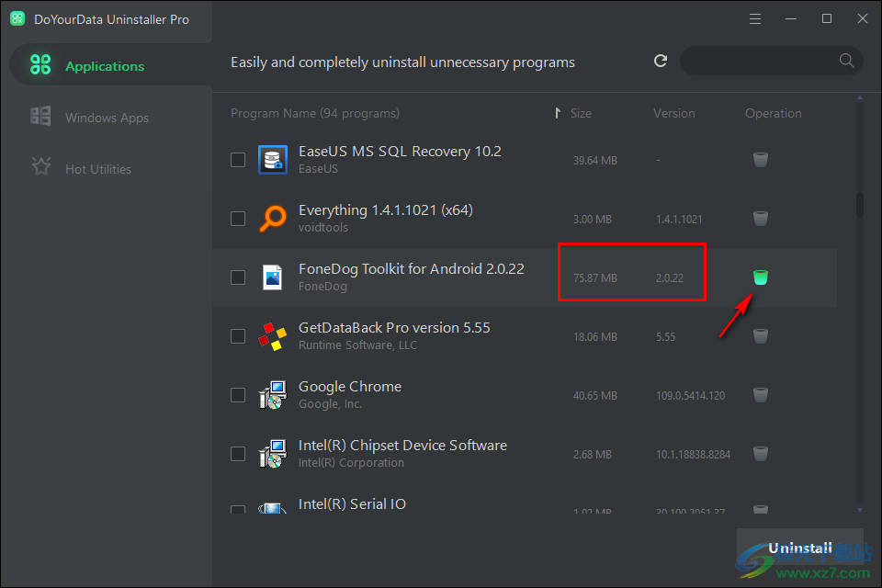Select 'GetDataBack Pro version 5.55' name
The image size is (882, 588).
[x=394, y=327]
